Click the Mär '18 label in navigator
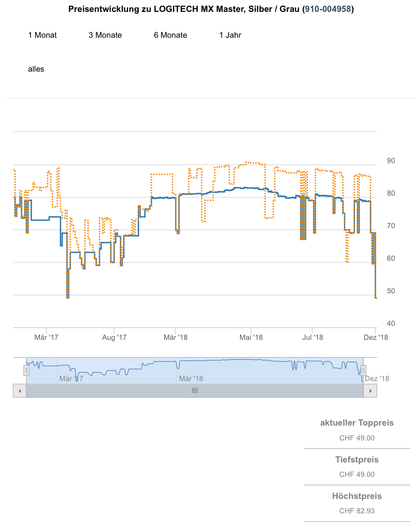Image resolution: width=419 pixels, height=532 pixels. pyautogui.click(x=191, y=379)
